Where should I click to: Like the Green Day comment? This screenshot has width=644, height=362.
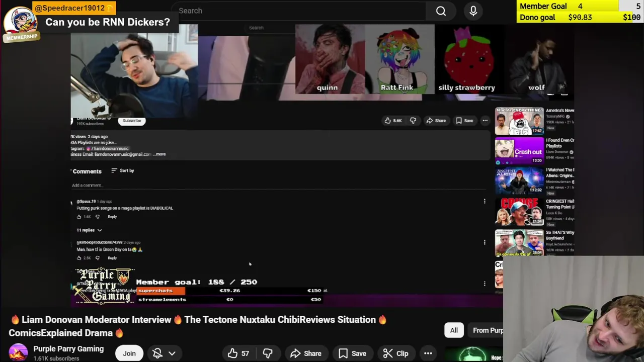pyautogui.click(x=79, y=258)
